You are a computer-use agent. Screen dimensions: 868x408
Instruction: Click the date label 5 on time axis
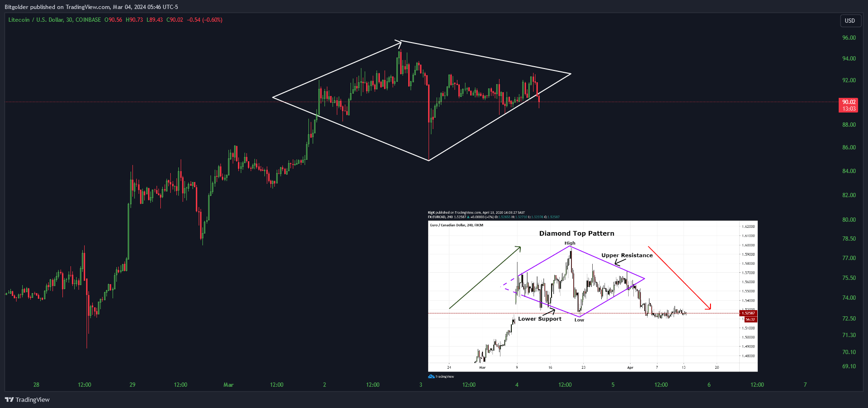pos(613,385)
